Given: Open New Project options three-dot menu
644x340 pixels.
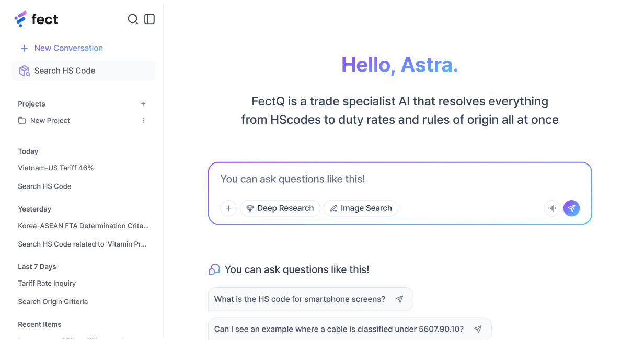Looking at the screenshot, I should [143, 121].
